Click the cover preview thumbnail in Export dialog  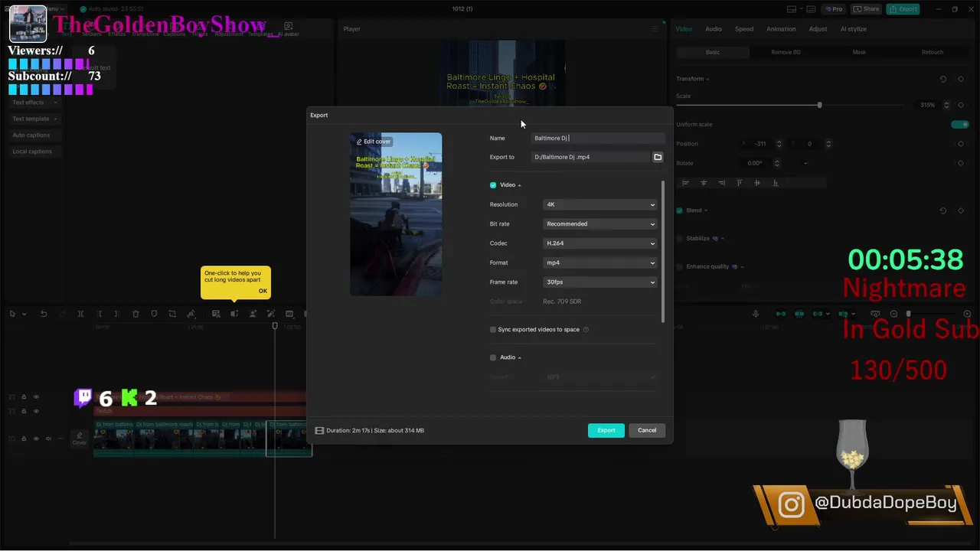396,214
